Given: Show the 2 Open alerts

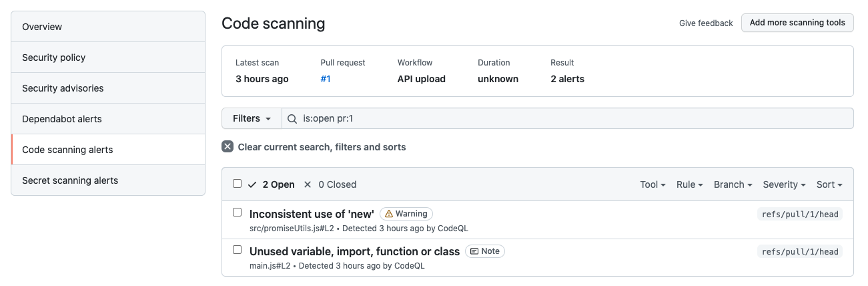Looking at the screenshot, I should (x=271, y=184).
